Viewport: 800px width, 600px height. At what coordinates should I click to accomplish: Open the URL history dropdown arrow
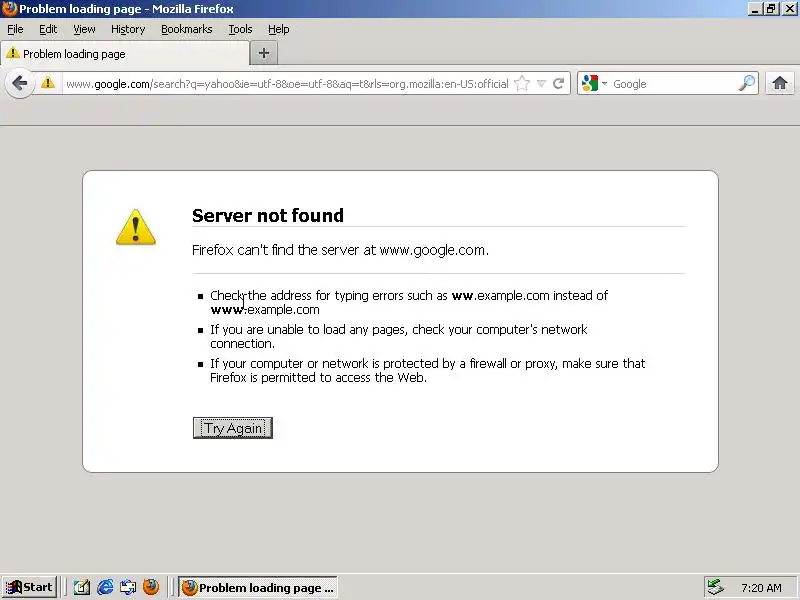click(541, 83)
